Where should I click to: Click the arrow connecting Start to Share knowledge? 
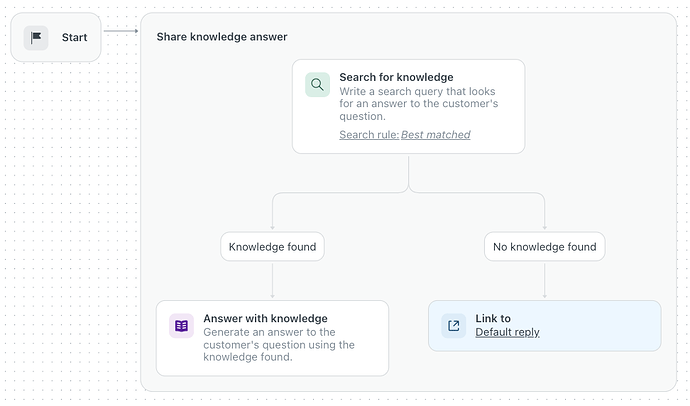tap(121, 31)
